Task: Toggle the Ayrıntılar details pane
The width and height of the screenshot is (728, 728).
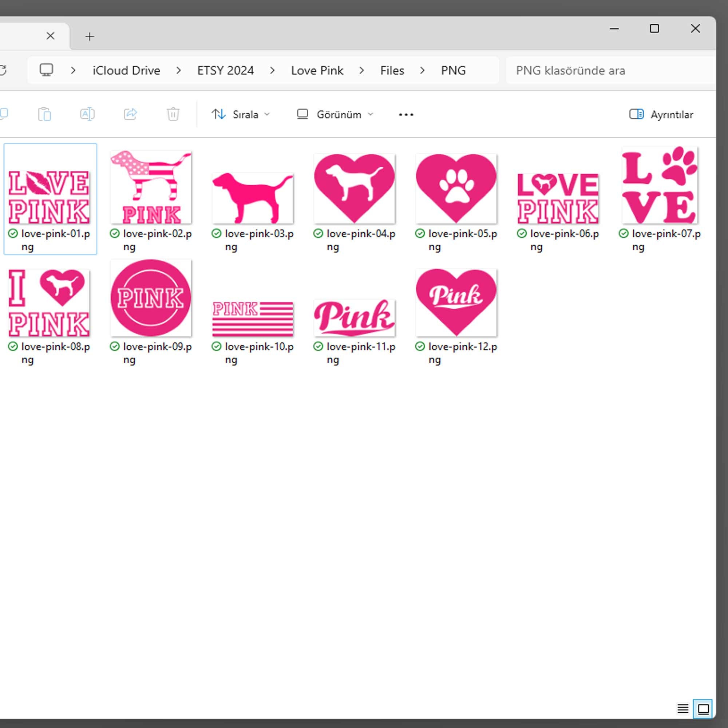Action: click(x=662, y=114)
